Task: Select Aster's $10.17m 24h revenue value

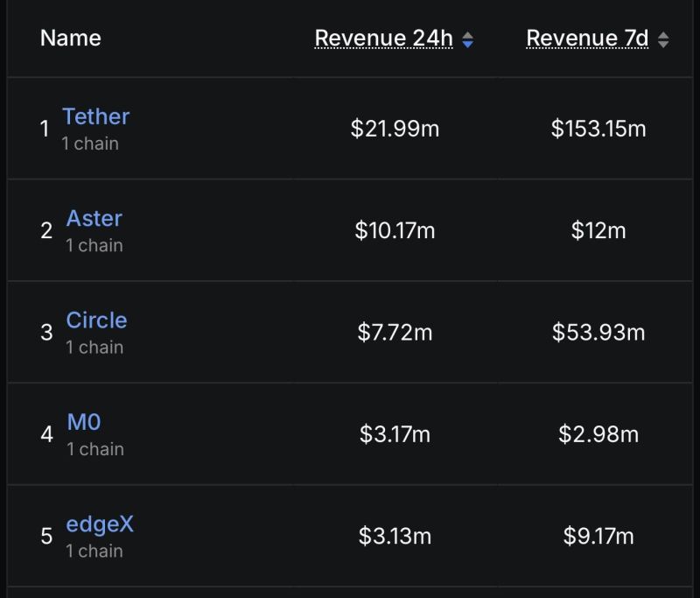Action: (x=395, y=230)
